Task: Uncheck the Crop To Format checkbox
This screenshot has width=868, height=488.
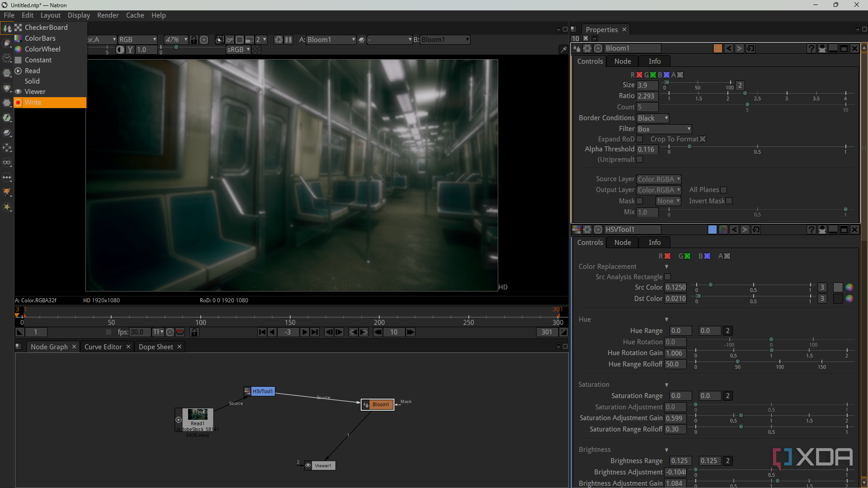Action: click(703, 139)
